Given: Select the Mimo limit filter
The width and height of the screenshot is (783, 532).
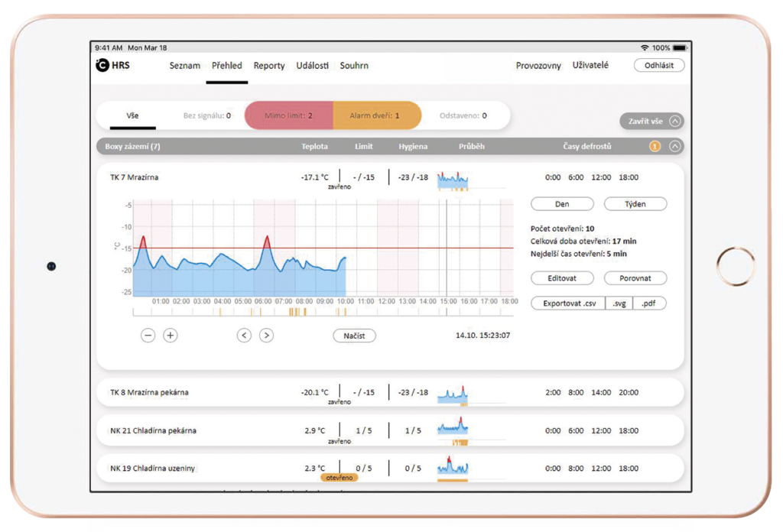Looking at the screenshot, I should tap(288, 115).
